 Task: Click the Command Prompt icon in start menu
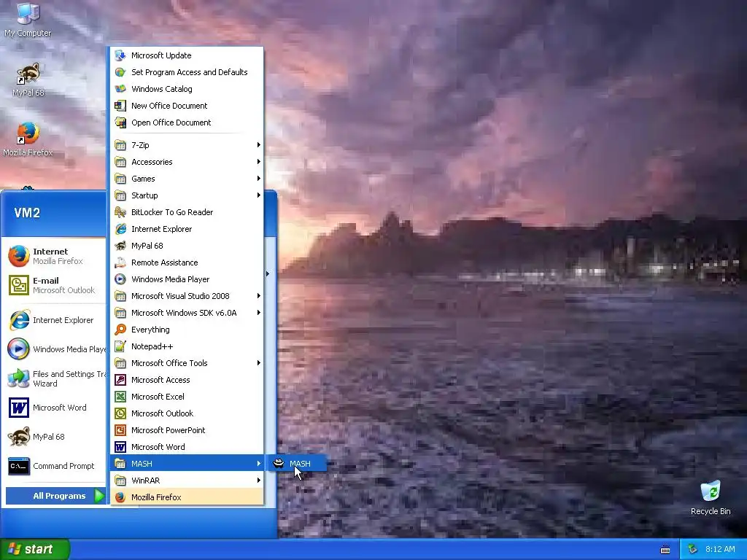click(x=18, y=466)
